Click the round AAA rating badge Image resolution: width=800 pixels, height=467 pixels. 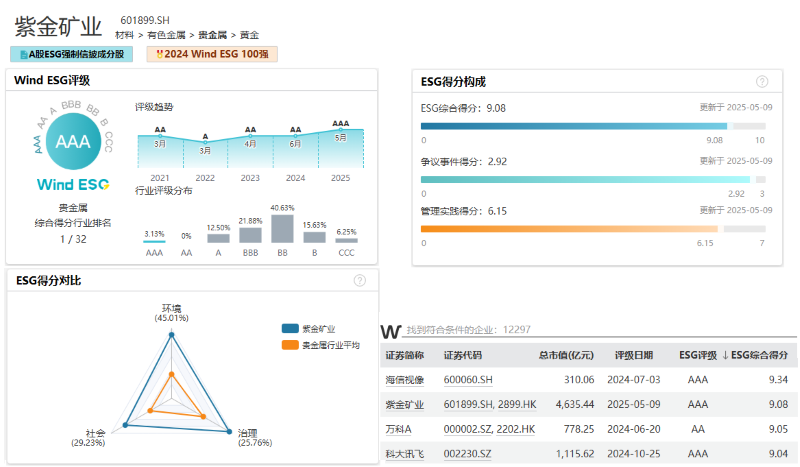point(73,142)
